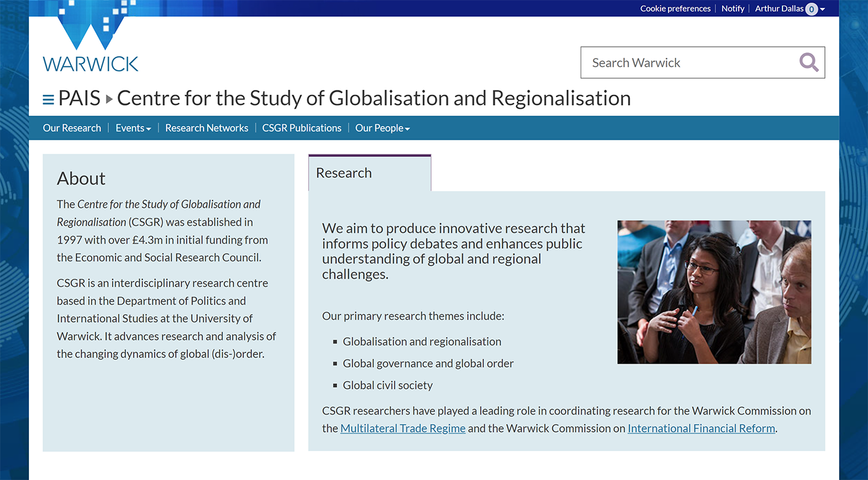Screen dimensions: 868x480
Task: Click the Notify link
Action: click(733, 9)
